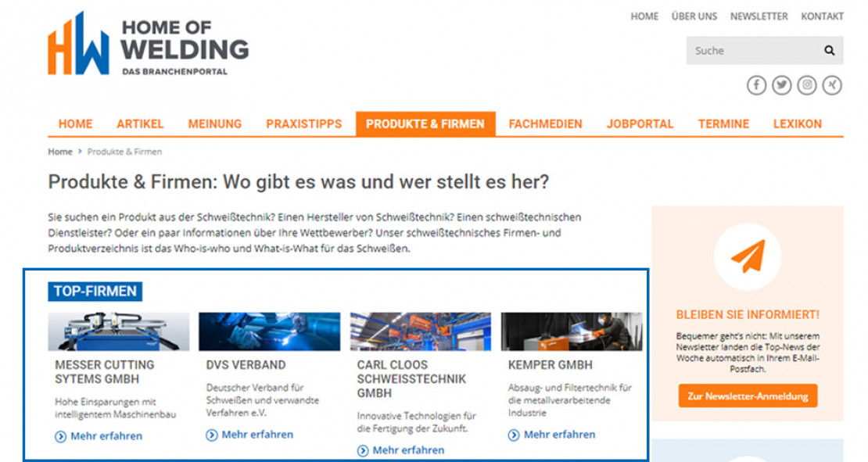Open the Lexikon navigation tab
Viewport: 868px width, 462px height.
pos(797,124)
